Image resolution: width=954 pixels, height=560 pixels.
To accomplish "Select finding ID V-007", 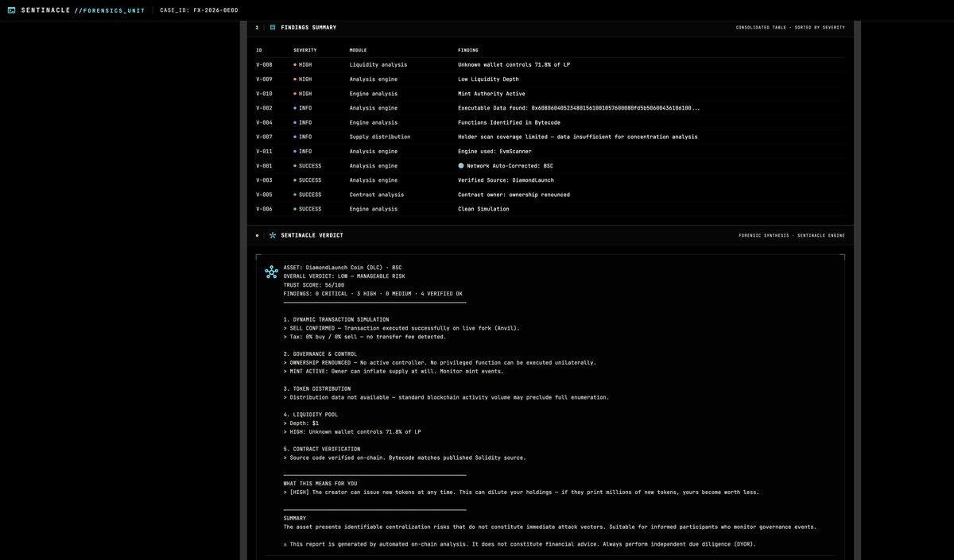I will click(x=264, y=137).
